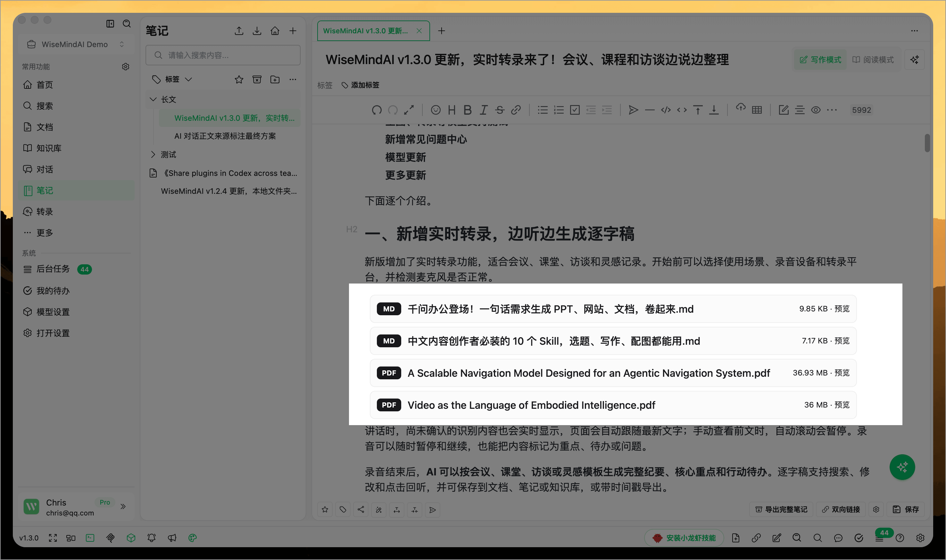Image resolution: width=946 pixels, height=560 pixels.
Task: Toggle preview with the eye icon
Action: pyautogui.click(x=816, y=110)
